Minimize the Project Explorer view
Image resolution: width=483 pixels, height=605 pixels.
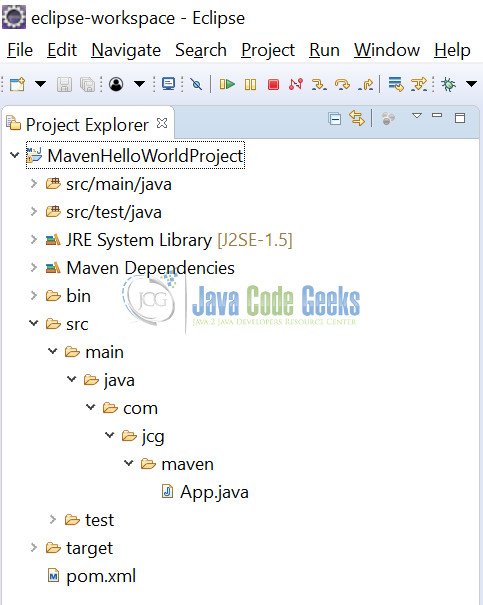tap(437, 115)
